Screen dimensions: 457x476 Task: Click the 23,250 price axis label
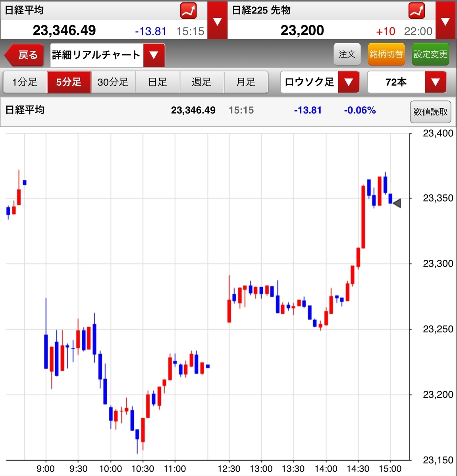438,329
